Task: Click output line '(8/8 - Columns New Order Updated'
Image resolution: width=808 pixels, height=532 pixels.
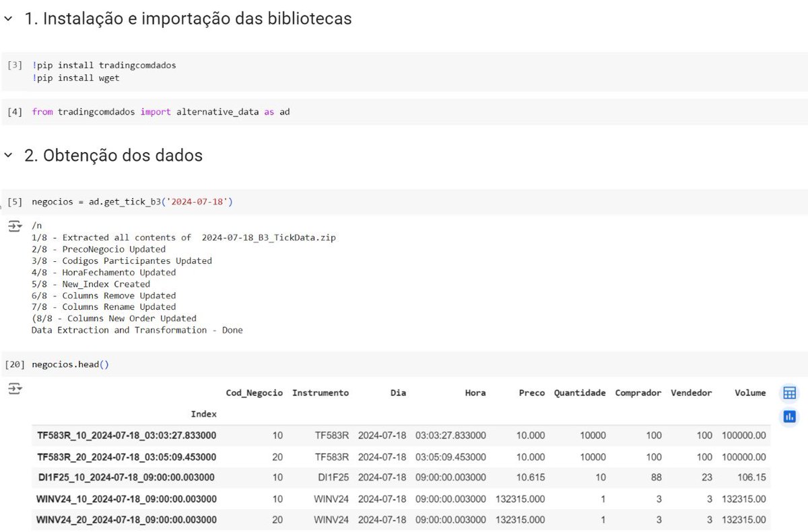Action: 114,318
